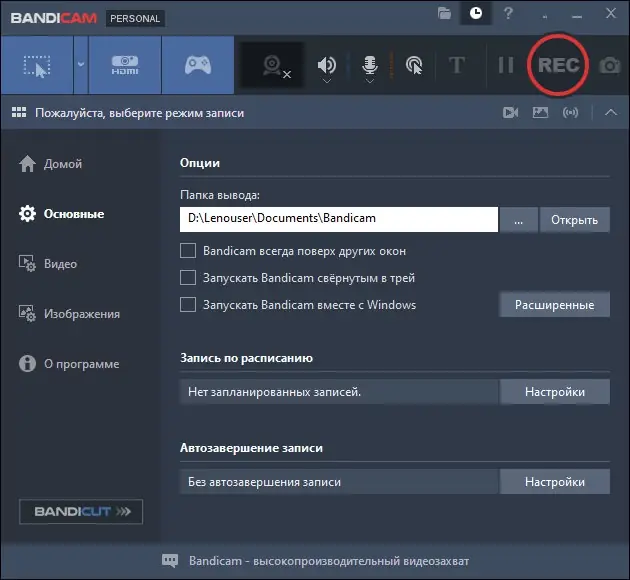Click the pause recording icon

pos(505,65)
